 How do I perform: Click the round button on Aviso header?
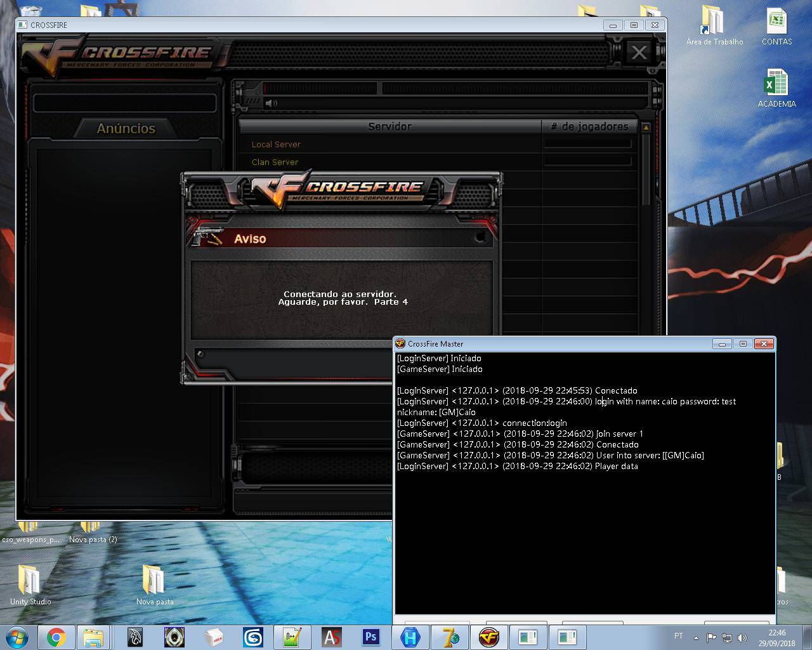pos(480,237)
